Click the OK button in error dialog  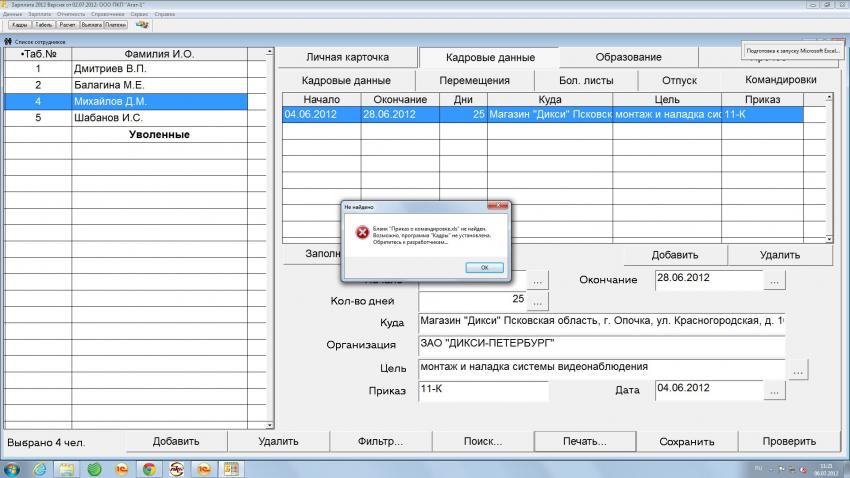pos(484,267)
